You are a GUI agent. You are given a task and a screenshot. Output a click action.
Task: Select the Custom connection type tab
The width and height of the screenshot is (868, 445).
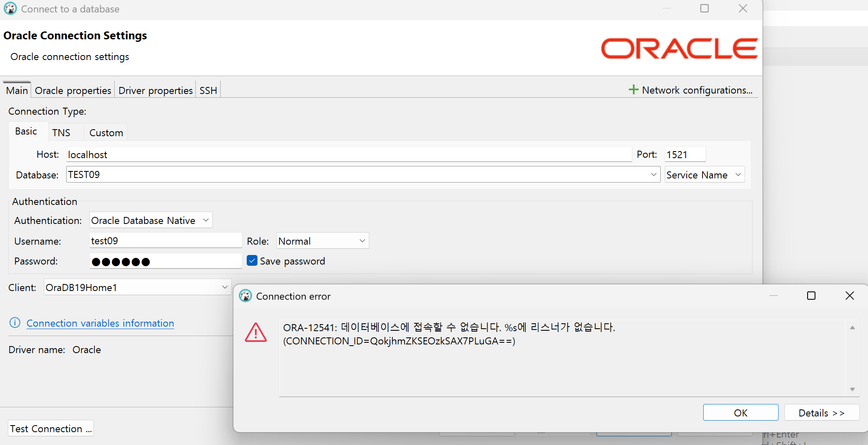[106, 132]
